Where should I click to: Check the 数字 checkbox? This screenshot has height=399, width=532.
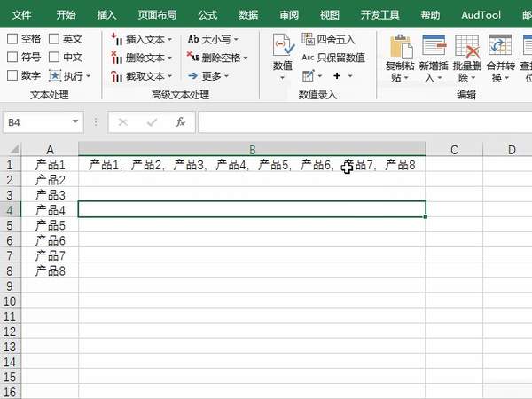pos(12,76)
